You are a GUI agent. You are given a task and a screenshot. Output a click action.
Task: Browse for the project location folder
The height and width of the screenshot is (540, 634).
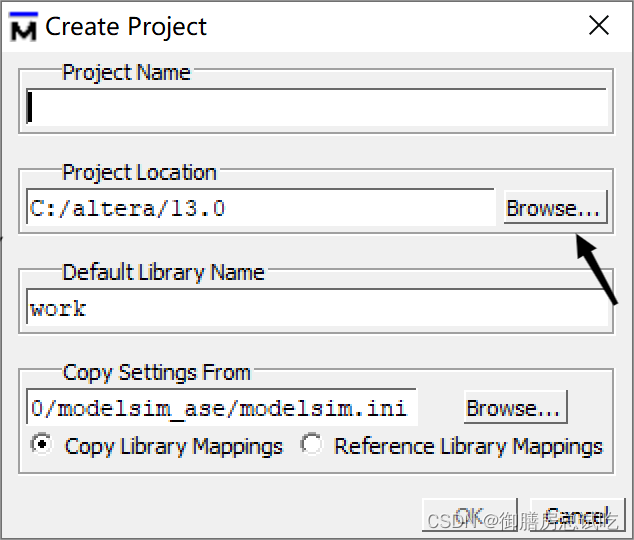[554, 208]
